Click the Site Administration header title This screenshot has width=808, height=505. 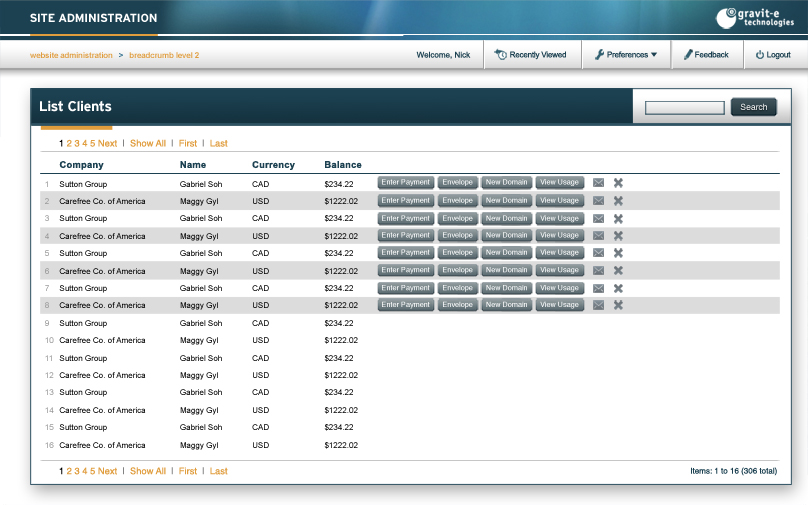[93, 18]
